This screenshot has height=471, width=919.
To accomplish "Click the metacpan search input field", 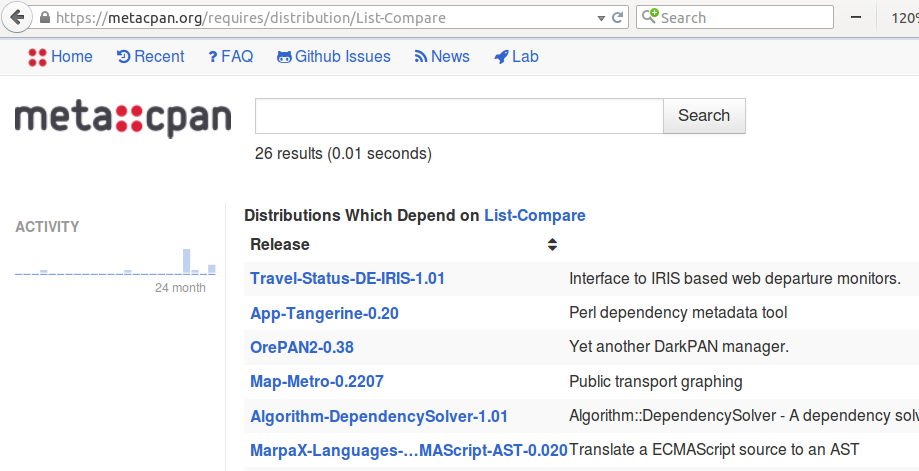I will (459, 116).
